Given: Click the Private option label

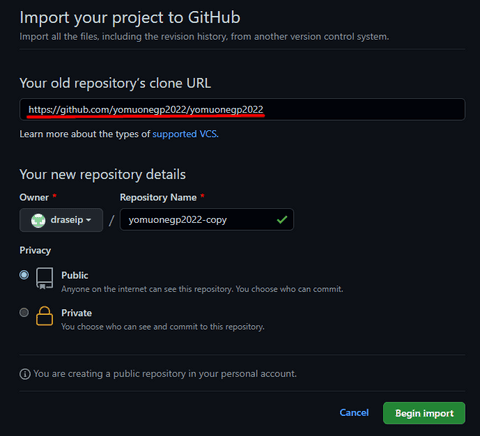Looking at the screenshot, I should coord(76,313).
